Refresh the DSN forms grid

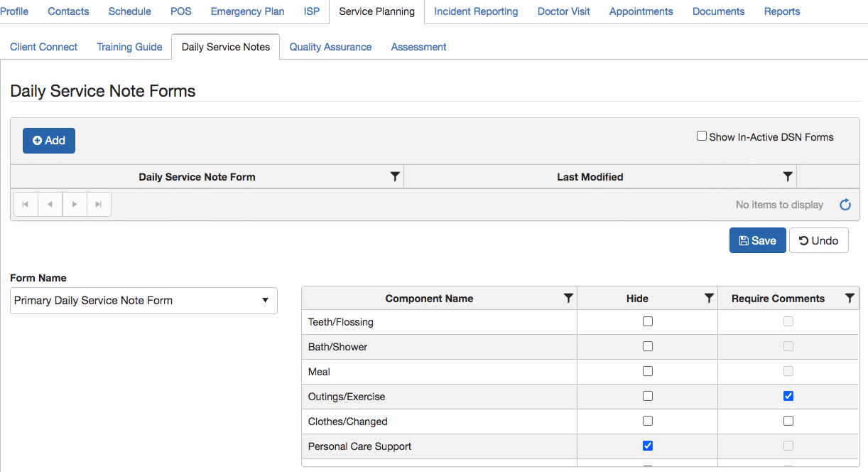coord(845,204)
